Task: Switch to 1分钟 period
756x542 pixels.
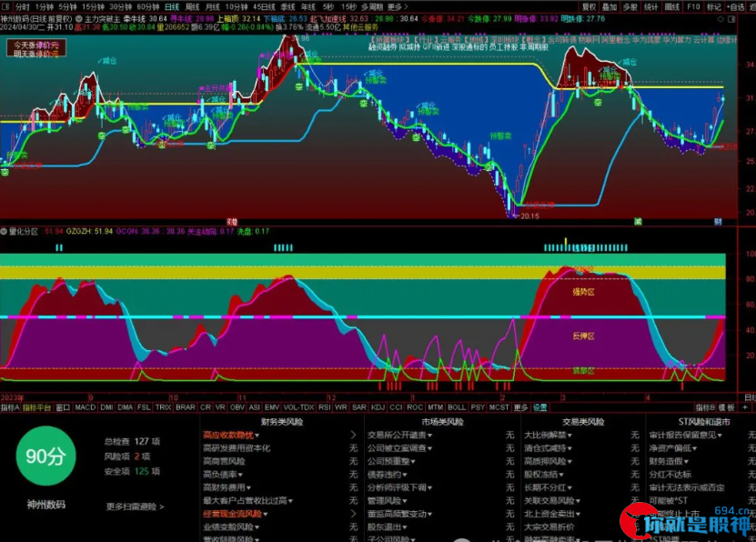Action: point(44,6)
